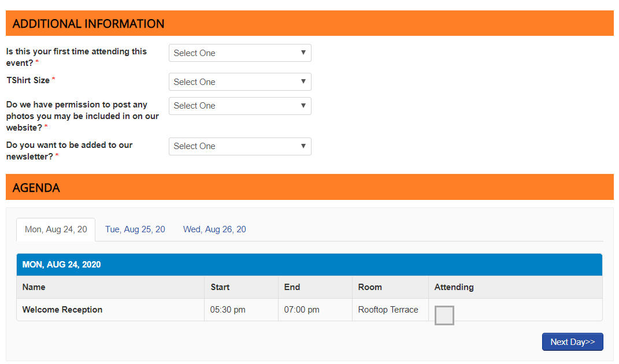Open the newsletter signup dropdown
Screen dimensions: 619x364
[x=240, y=146]
